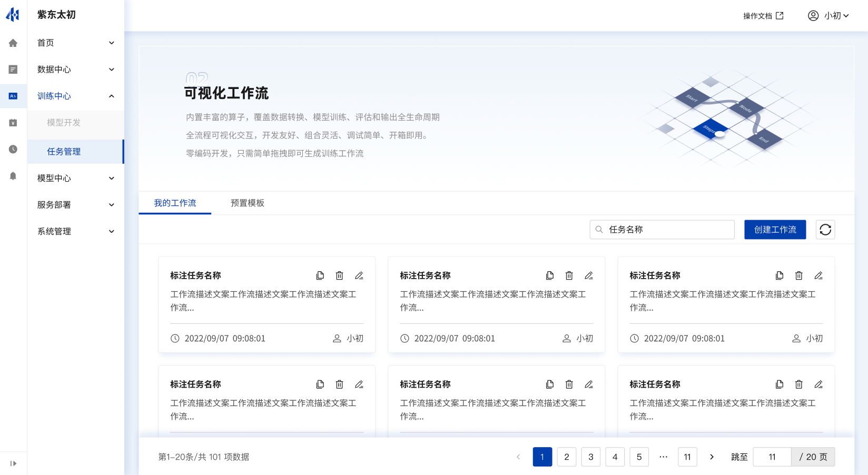Image resolution: width=868 pixels, height=475 pixels.
Task: Expand the 模型中心 menu chevron
Action: (x=112, y=178)
